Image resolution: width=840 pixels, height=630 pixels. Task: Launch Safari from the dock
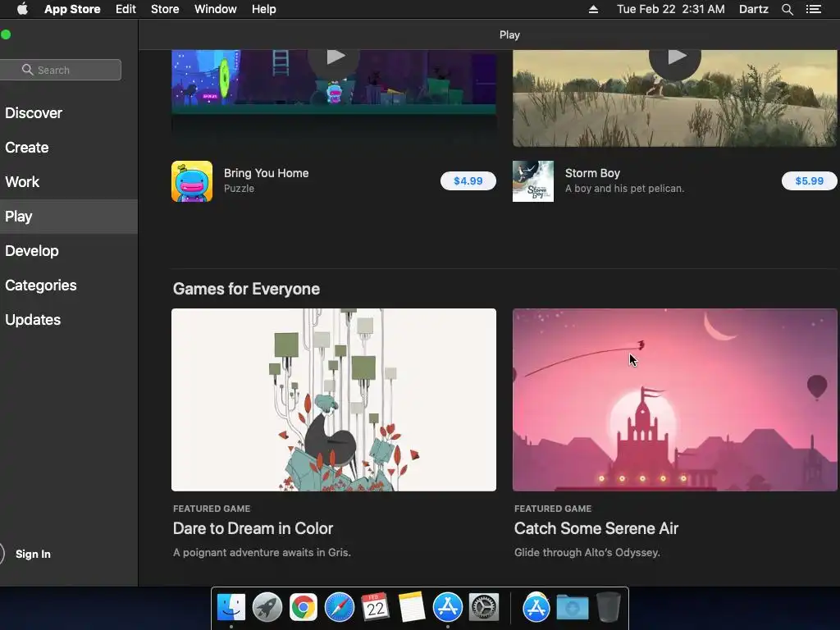[x=339, y=608]
